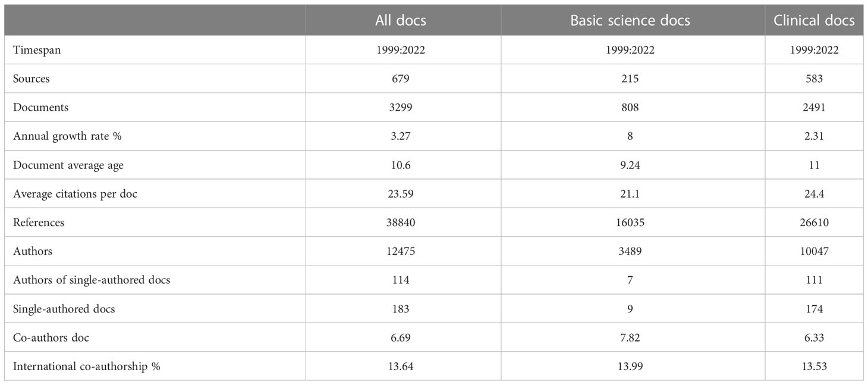Select the Basic science docs column header
Image resolution: width=868 pixels, height=385 pixels.
tap(630, 20)
